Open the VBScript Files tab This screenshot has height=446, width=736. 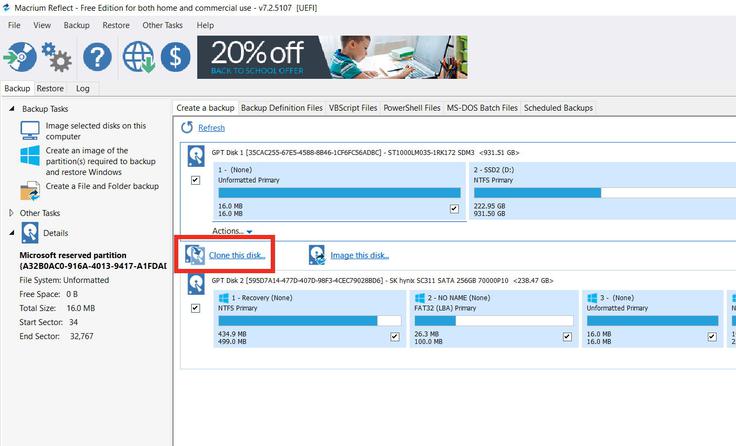pos(353,108)
